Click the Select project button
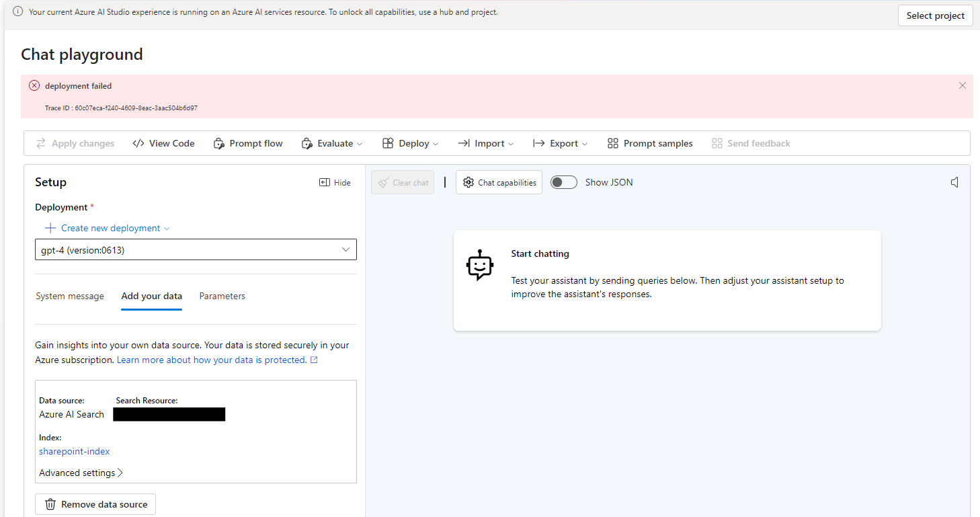This screenshot has width=980, height=517. click(x=936, y=15)
